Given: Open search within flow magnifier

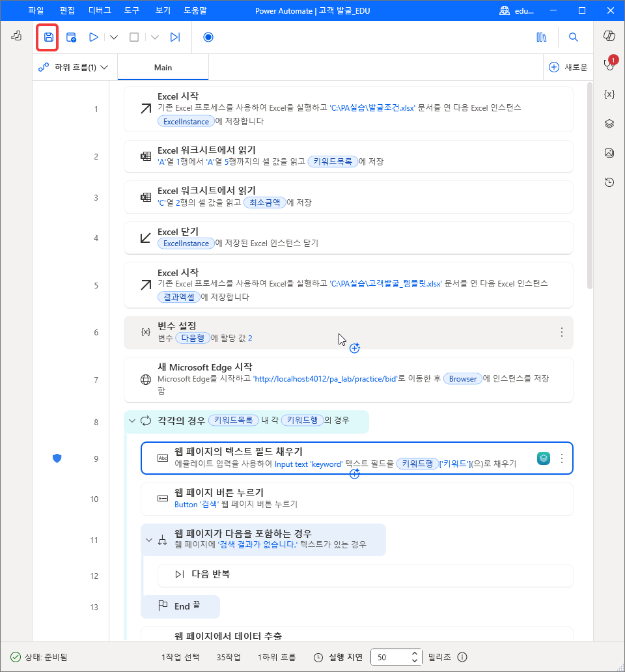Looking at the screenshot, I should (573, 37).
